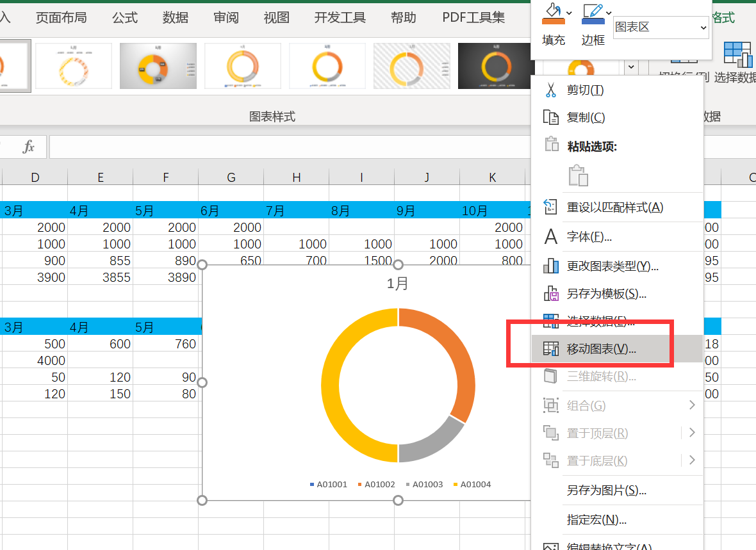756x550 pixels.
Task: Open the 帮助 ribbon tab
Action: coord(404,17)
